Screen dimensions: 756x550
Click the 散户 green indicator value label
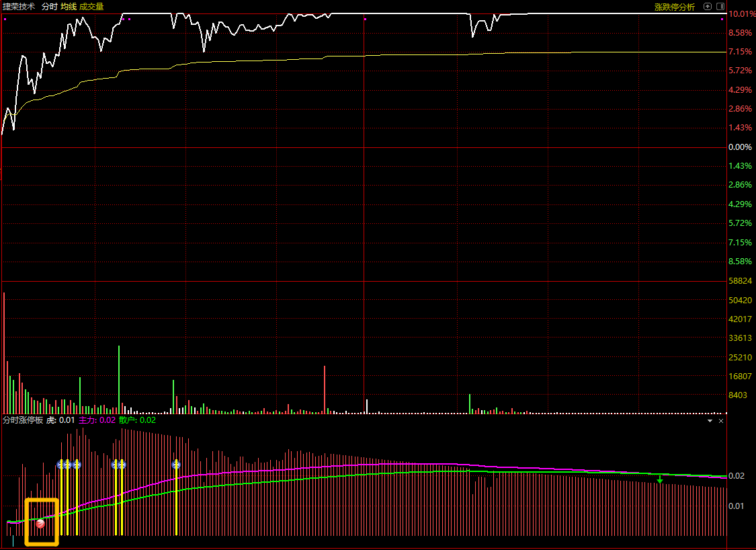point(137,420)
